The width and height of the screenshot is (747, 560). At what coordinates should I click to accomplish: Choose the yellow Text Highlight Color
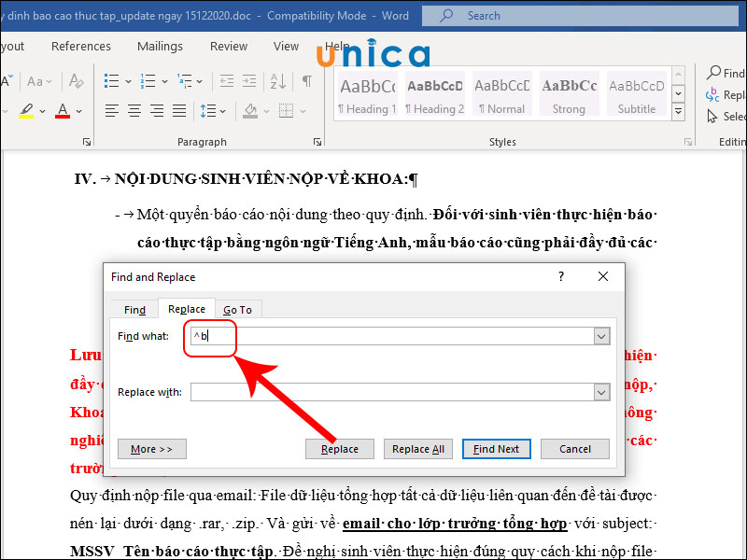coord(26,110)
